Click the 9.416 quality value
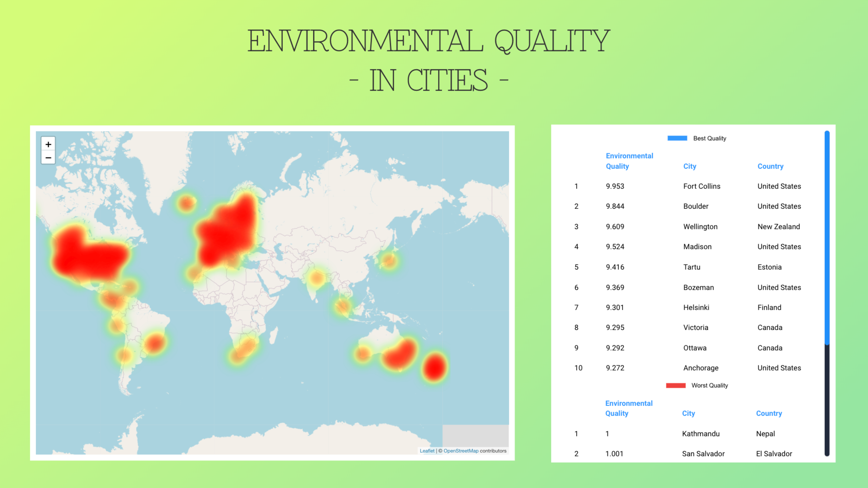 [x=615, y=267]
